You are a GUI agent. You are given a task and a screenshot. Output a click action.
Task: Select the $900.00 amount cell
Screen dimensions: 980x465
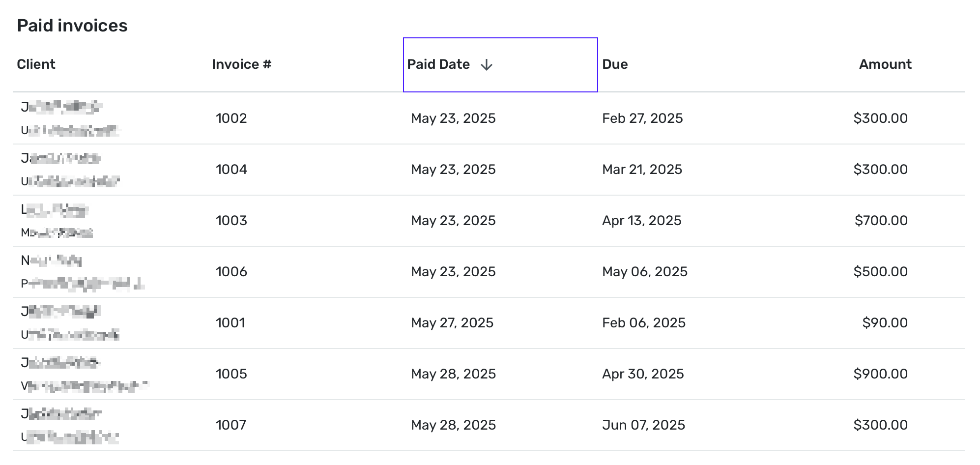[x=880, y=374]
